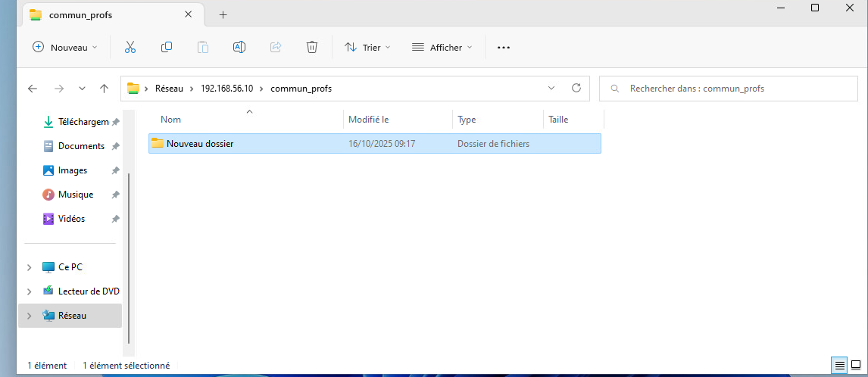
Task: Expand address bar history dropdown
Action: [551, 88]
